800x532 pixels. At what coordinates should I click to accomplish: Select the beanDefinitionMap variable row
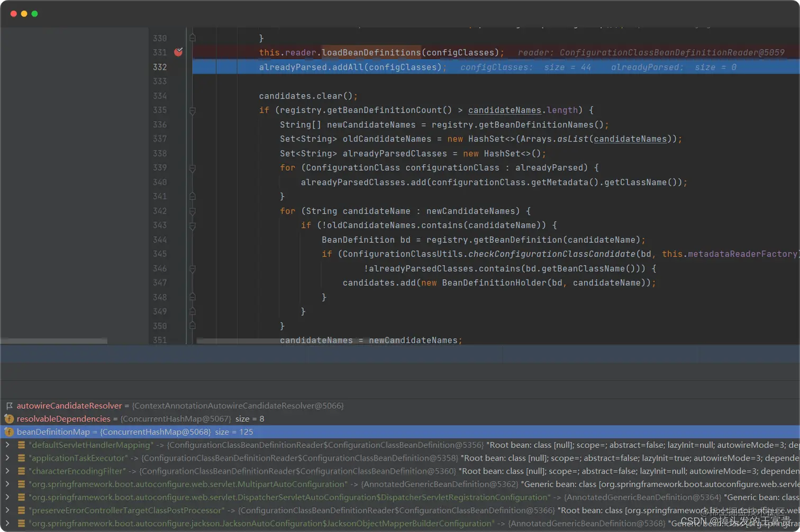(400, 432)
